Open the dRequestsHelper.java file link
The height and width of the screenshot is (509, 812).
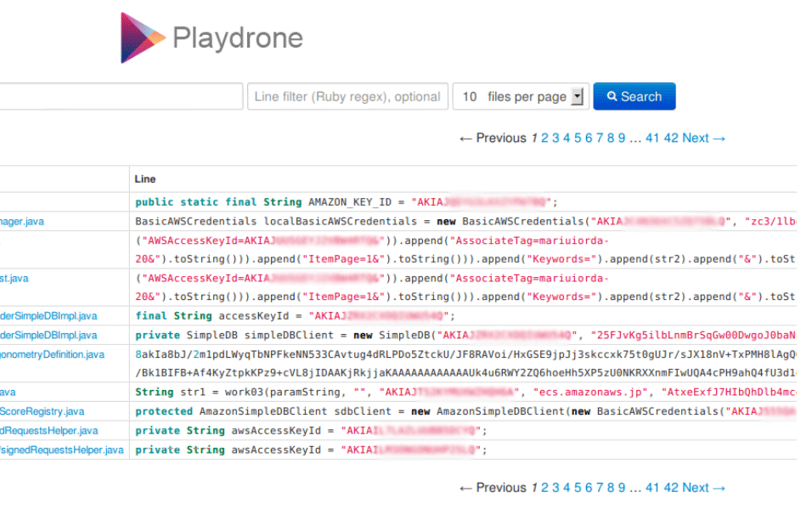point(49,431)
